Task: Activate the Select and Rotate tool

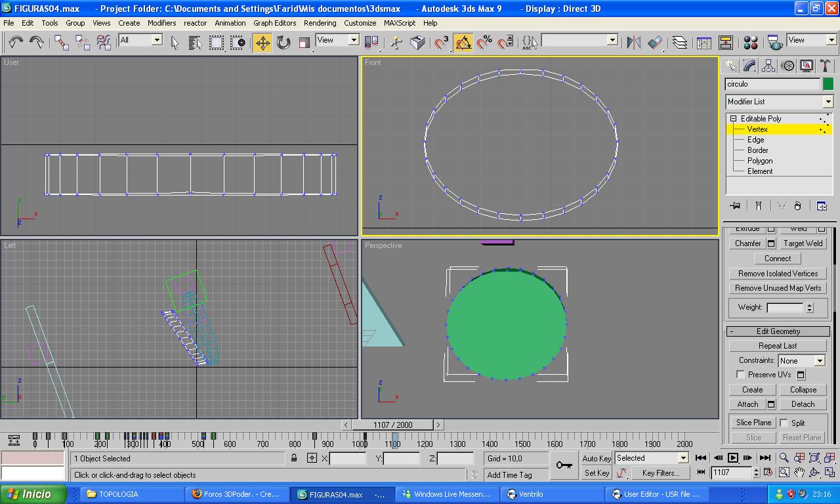Action: (x=283, y=43)
